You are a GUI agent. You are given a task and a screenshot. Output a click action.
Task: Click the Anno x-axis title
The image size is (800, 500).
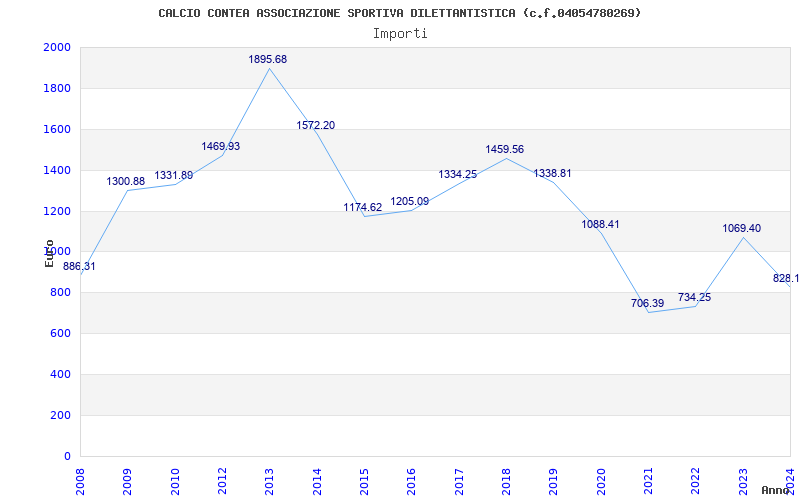coord(776,490)
